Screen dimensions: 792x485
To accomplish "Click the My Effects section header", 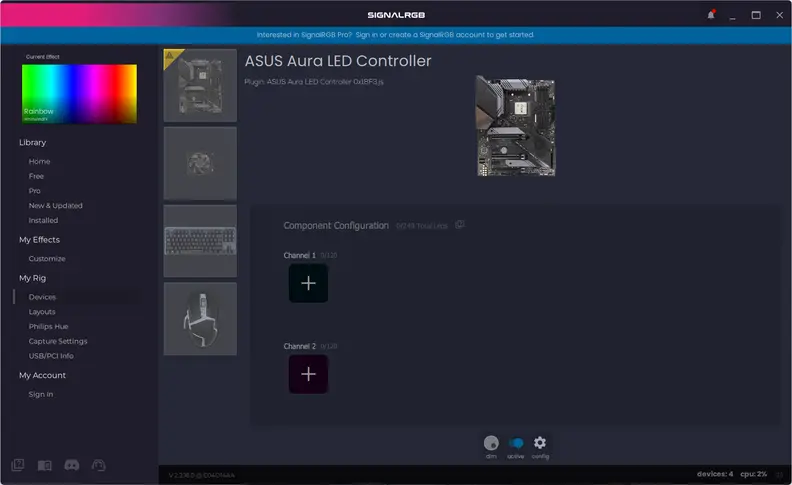I will tap(39, 239).
